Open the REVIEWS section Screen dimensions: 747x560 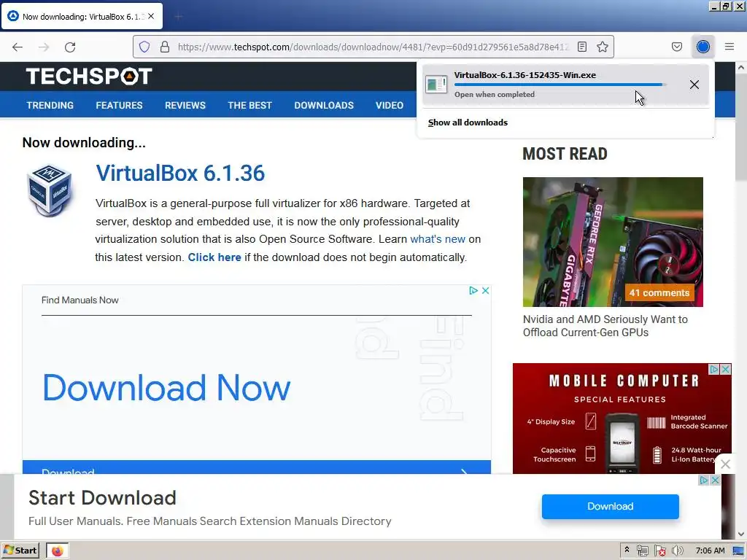click(185, 105)
